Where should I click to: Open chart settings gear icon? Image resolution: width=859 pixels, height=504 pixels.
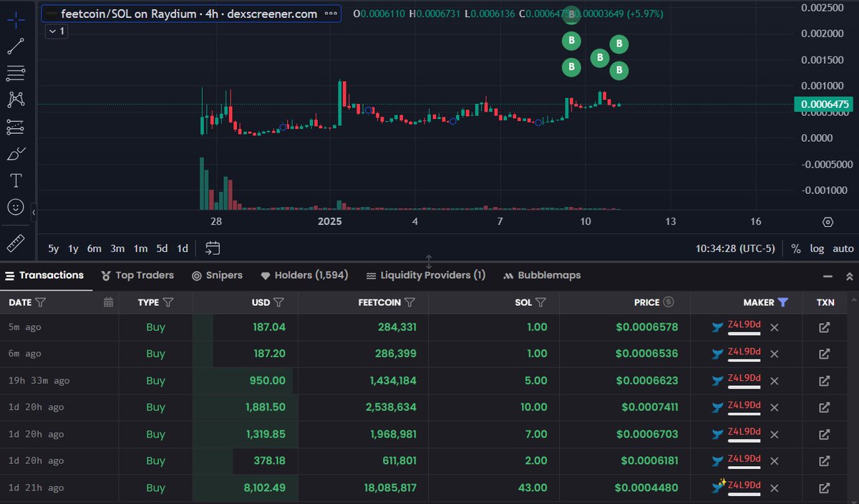tap(828, 222)
